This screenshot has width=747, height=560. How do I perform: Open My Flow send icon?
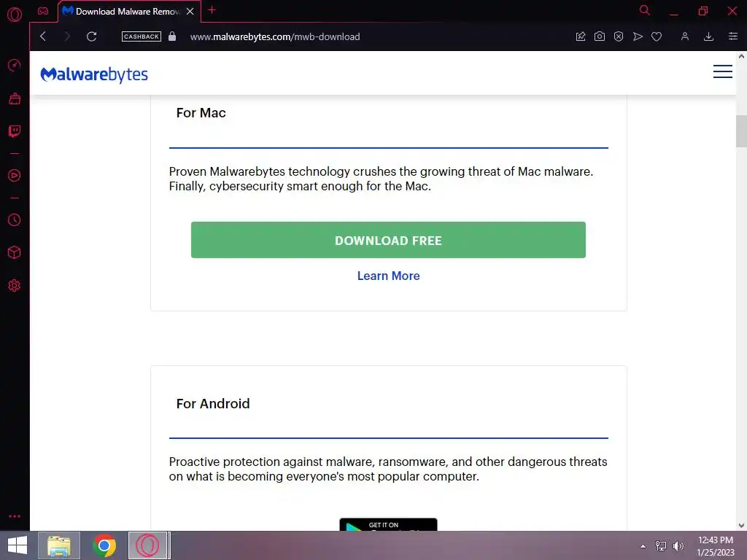pyautogui.click(x=638, y=36)
